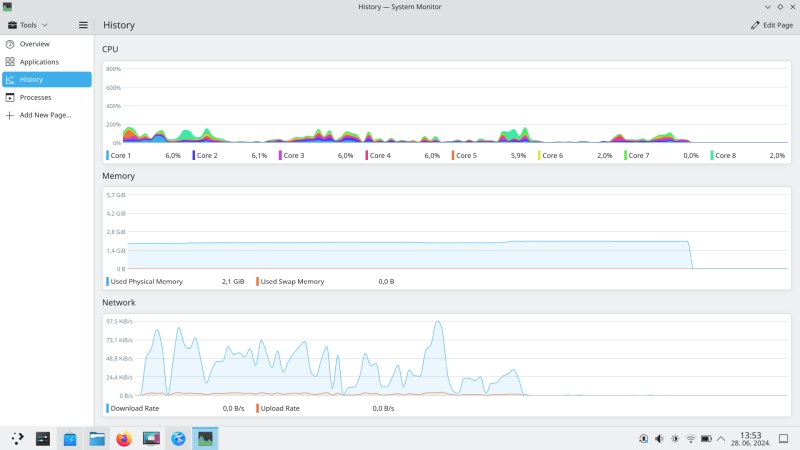Click the History page icon in sidebar
This screenshot has height=450, width=800.
[10, 80]
